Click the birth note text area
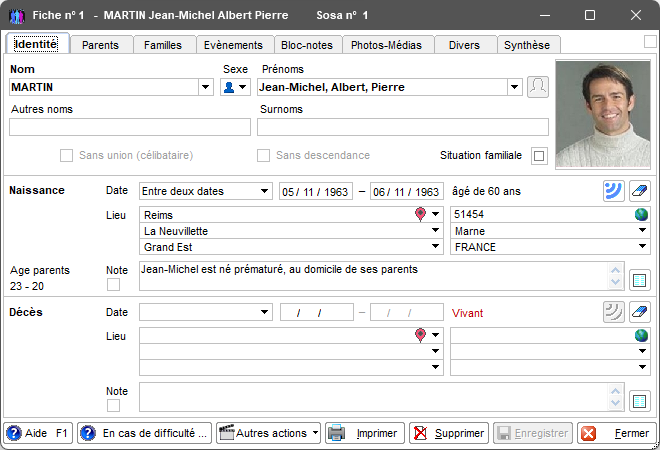 tap(374, 276)
